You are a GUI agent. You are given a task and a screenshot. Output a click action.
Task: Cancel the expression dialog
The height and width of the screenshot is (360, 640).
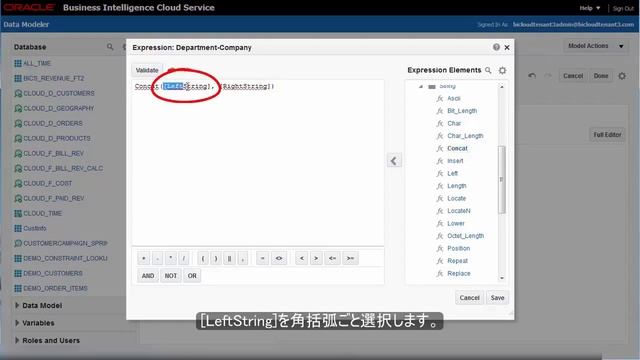coord(469,298)
